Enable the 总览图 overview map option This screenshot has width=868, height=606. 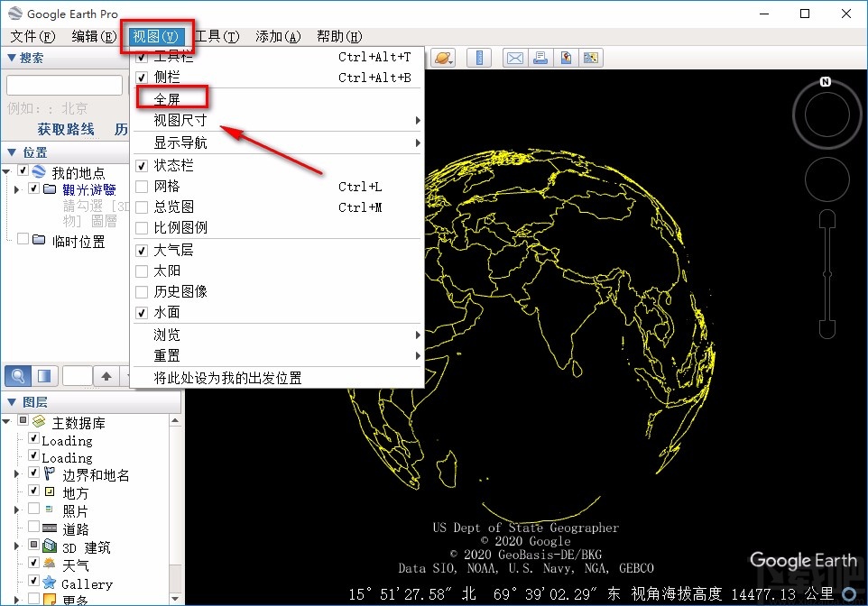(x=142, y=207)
